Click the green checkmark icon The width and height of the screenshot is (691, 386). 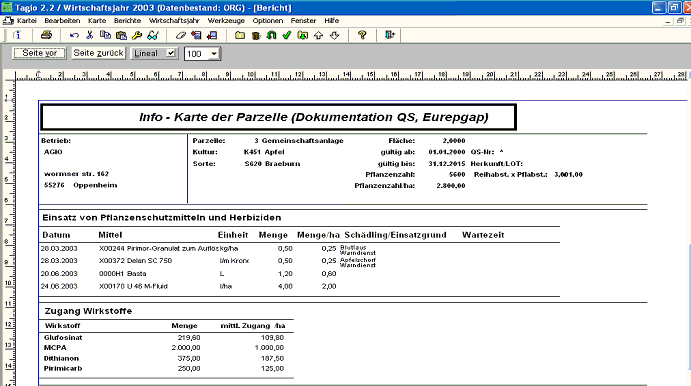tap(287, 35)
